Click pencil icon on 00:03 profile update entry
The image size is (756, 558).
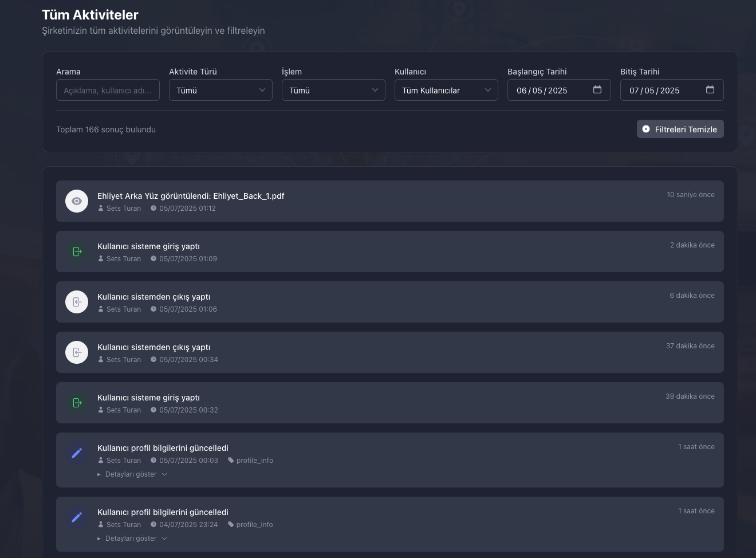click(77, 453)
